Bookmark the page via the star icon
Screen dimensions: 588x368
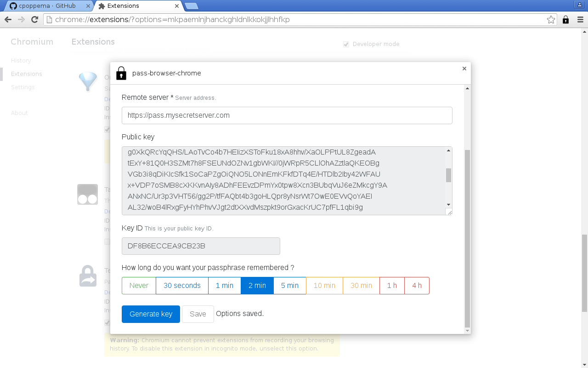(550, 19)
